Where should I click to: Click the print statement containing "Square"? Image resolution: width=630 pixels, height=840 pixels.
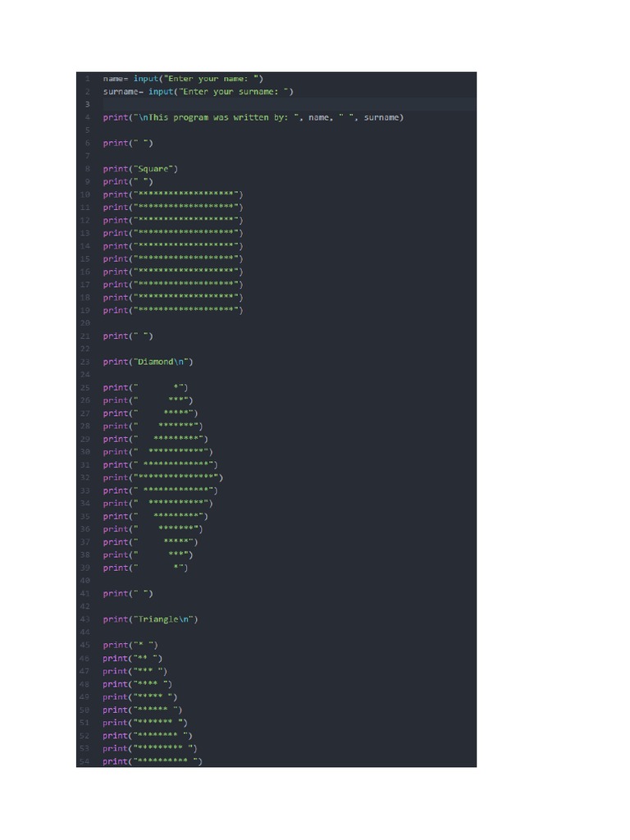[x=140, y=169]
